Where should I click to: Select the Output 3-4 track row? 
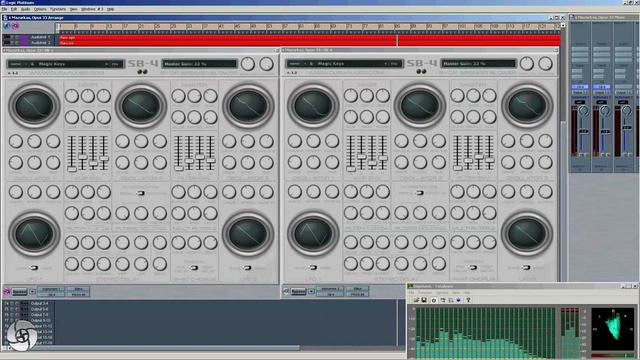pyautogui.click(x=29, y=304)
